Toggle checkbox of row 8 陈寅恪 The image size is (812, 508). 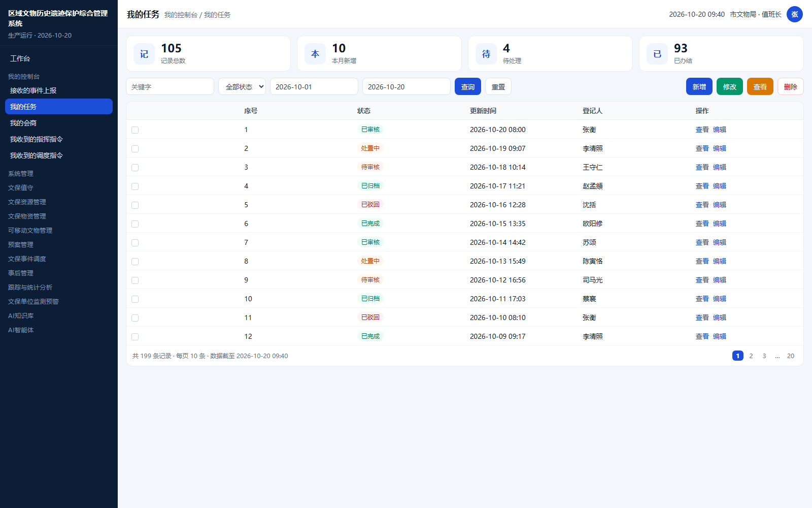pos(135,262)
